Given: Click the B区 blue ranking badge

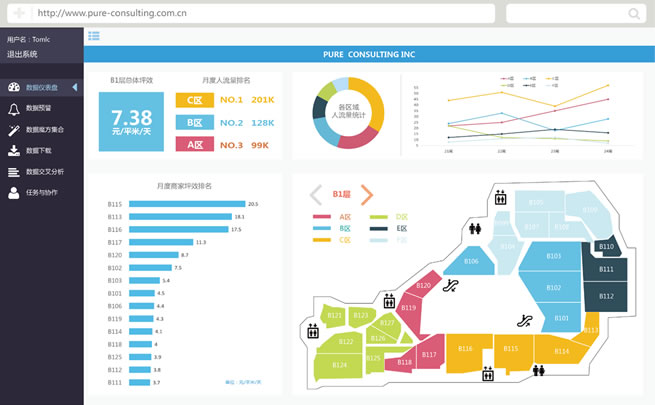Looking at the screenshot, I should click(x=190, y=122).
